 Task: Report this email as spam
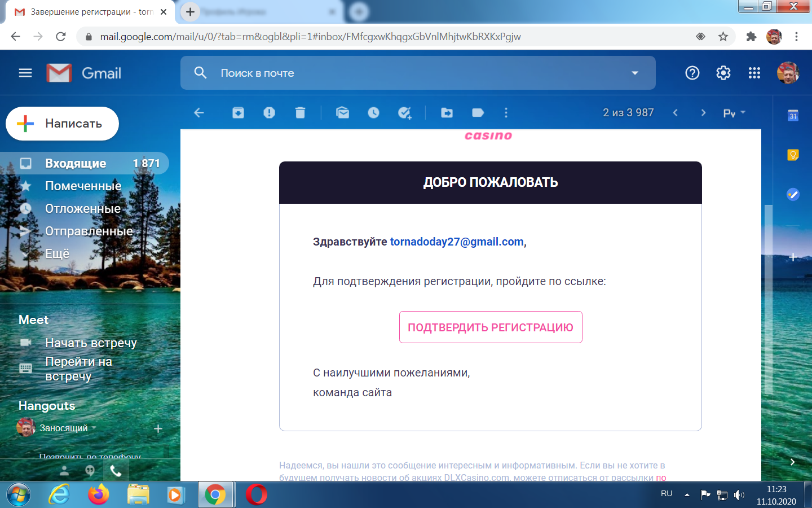(270, 113)
